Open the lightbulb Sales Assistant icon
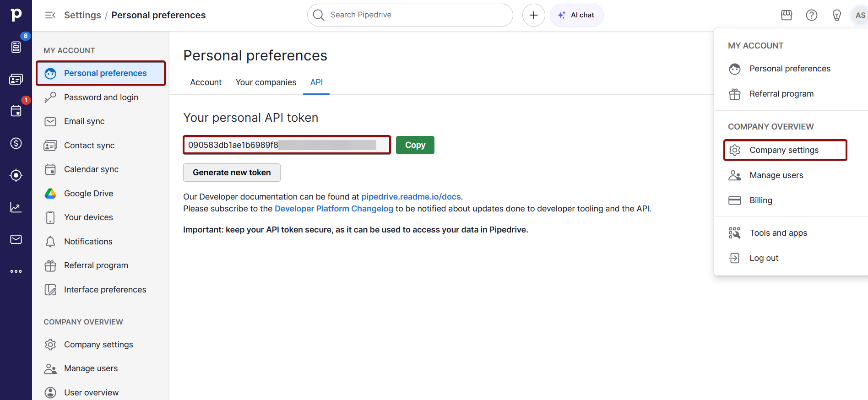 836,15
